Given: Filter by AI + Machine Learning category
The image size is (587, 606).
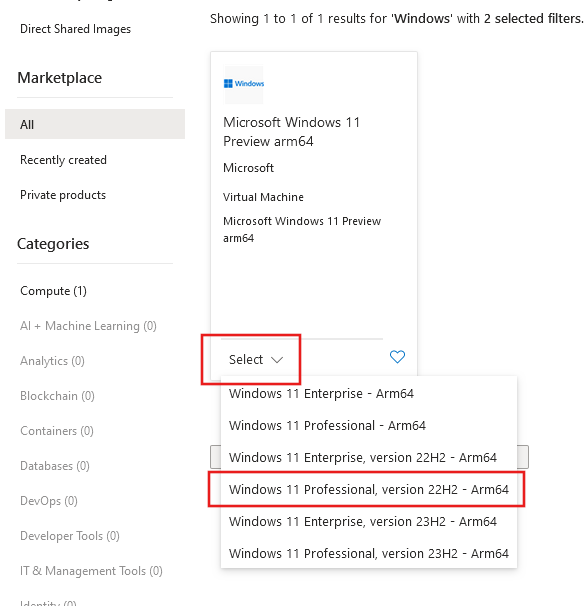Looking at the screenshot, I should click(88, 326).
